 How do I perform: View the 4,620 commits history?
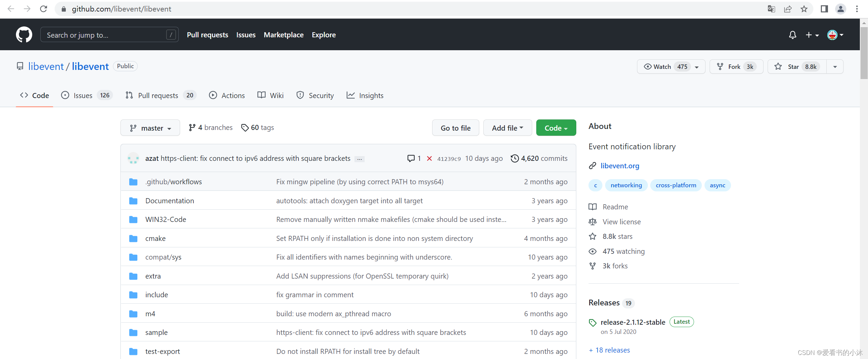(539, 158)
